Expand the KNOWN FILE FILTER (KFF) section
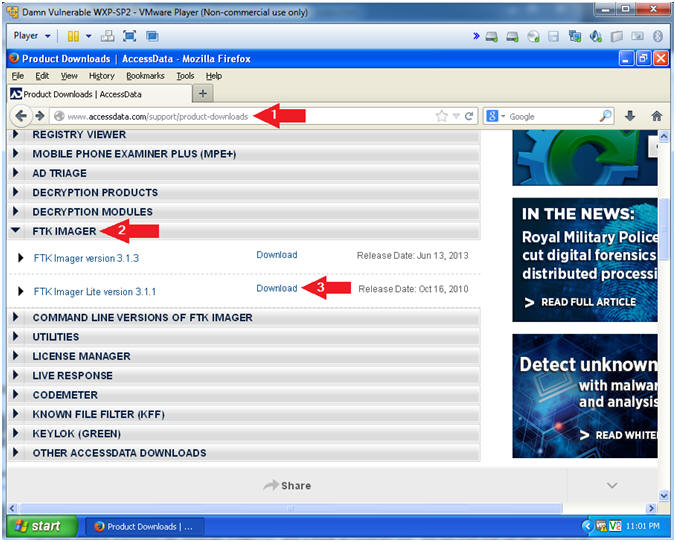The image size is (676, 542). [244, 415]
